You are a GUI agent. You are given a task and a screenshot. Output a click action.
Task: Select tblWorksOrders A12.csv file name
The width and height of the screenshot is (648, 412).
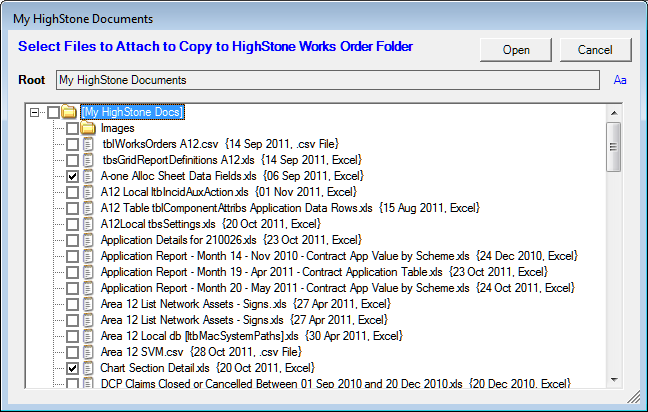point(160,144)
